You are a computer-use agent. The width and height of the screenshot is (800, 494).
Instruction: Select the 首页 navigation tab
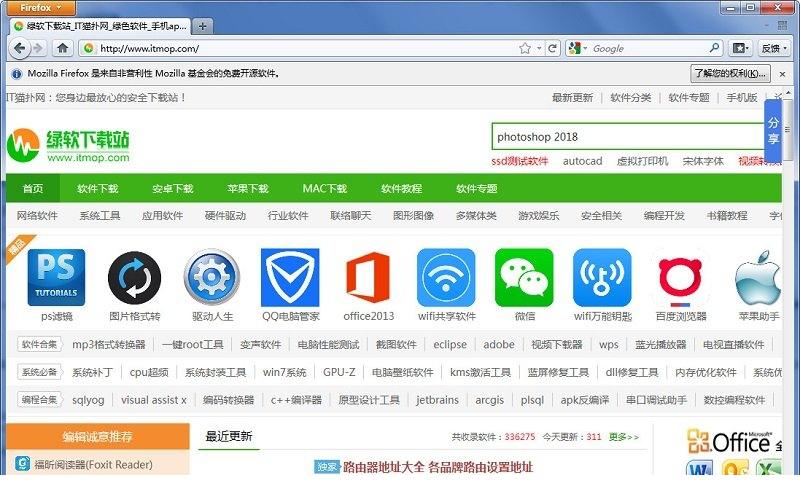[x=33, y=188]
